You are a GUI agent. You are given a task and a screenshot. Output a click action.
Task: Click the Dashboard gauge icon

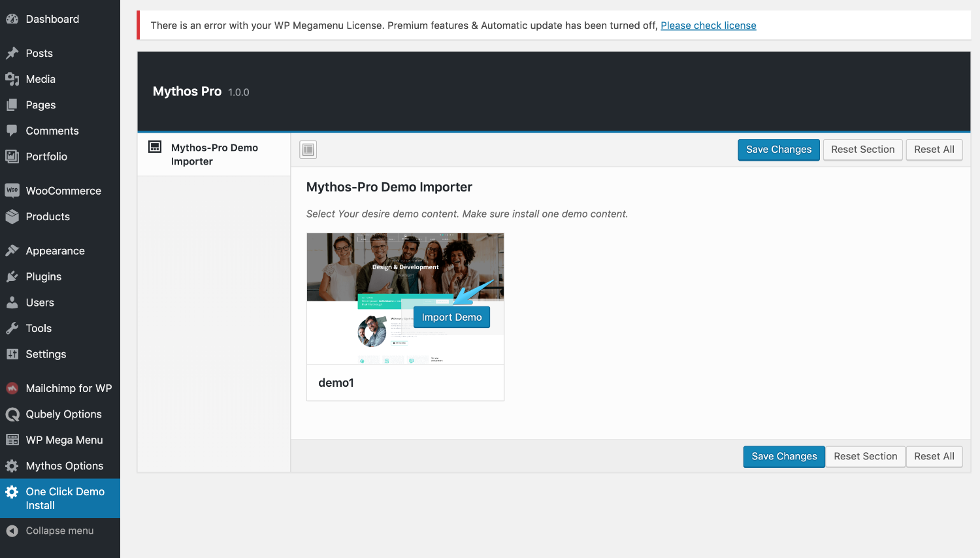12,19
